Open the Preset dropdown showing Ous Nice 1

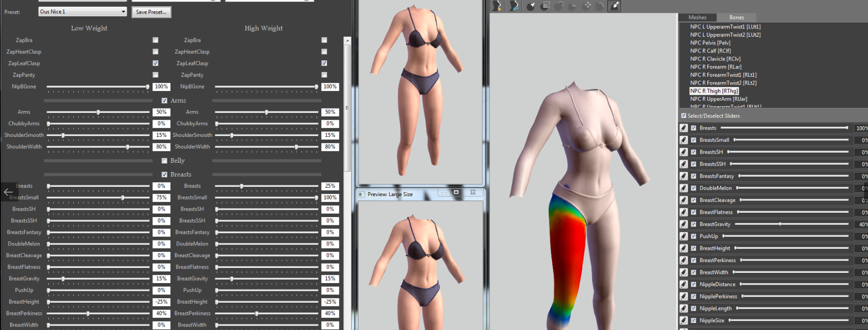[x=83, y=12]
